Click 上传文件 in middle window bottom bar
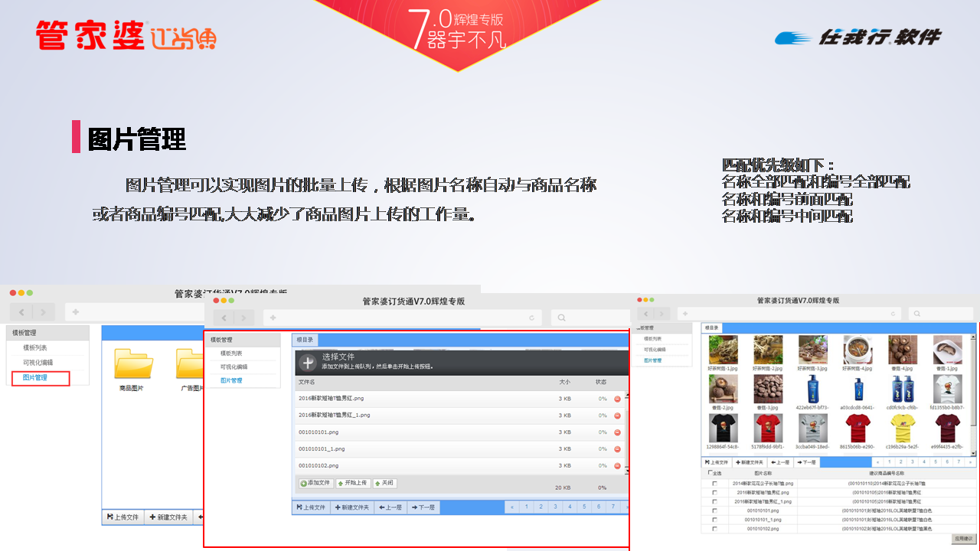The height and width of the screenshot is (551, 980). pos(312,507)
